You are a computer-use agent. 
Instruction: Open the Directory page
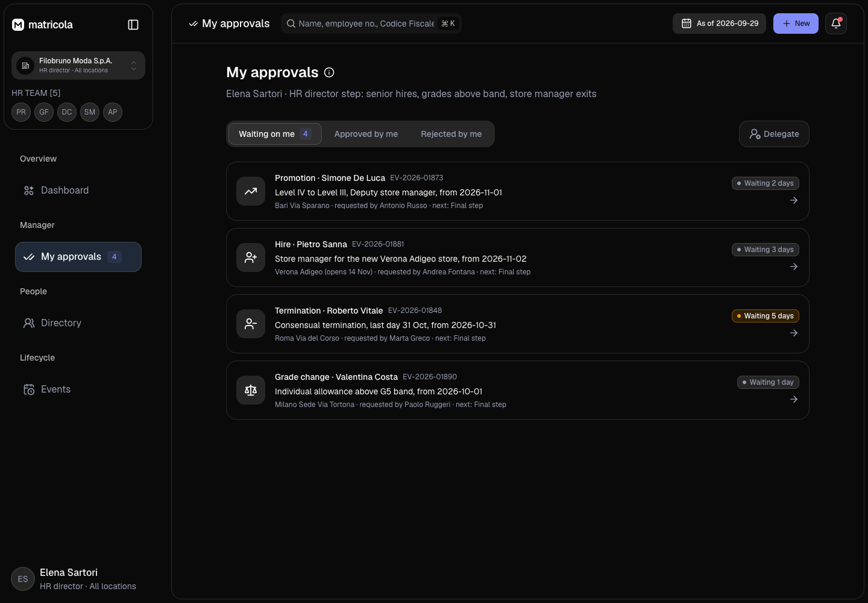[78, 323]
